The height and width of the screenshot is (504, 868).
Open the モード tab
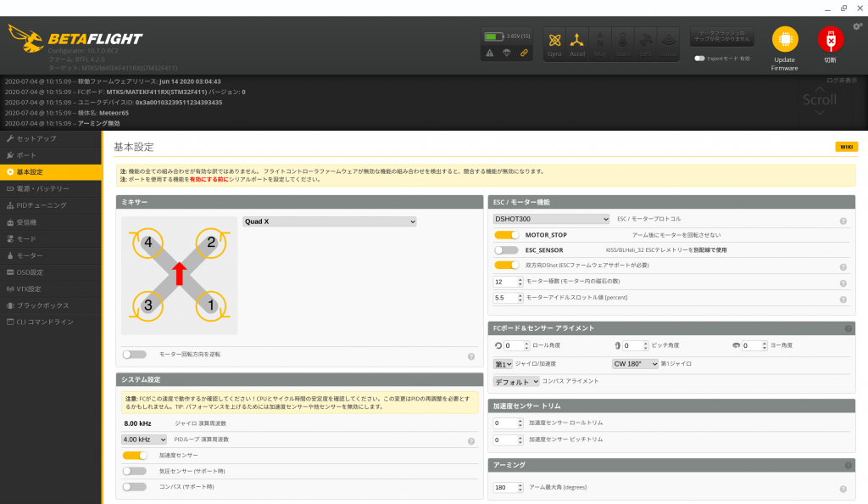click(51, 238)
